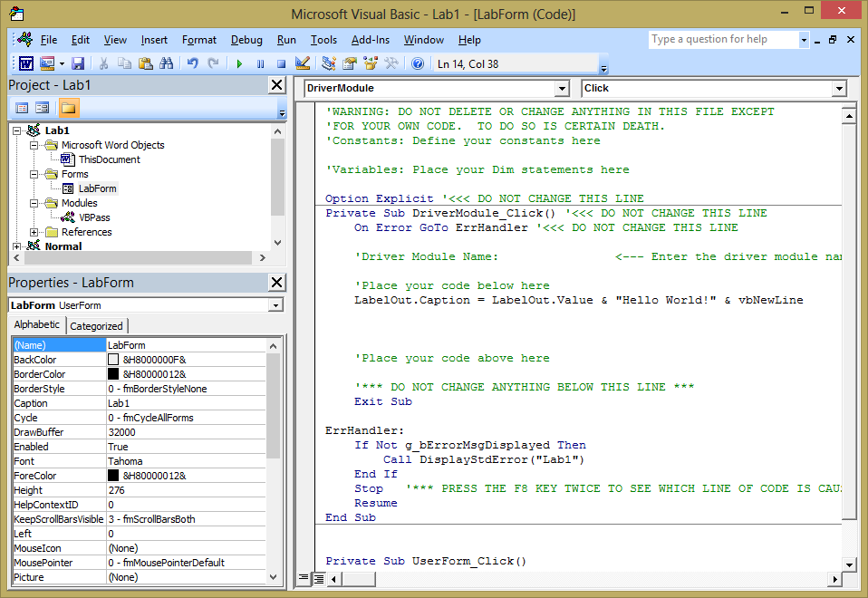
Task: Open the DriverModule object dropdown
Action: [x=562, y=89]
